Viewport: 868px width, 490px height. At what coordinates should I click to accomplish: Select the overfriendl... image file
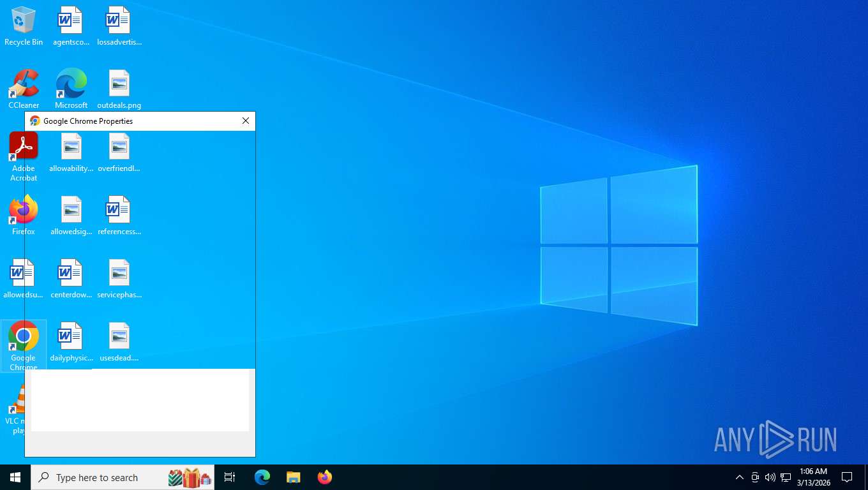click(x=119, y=153)
